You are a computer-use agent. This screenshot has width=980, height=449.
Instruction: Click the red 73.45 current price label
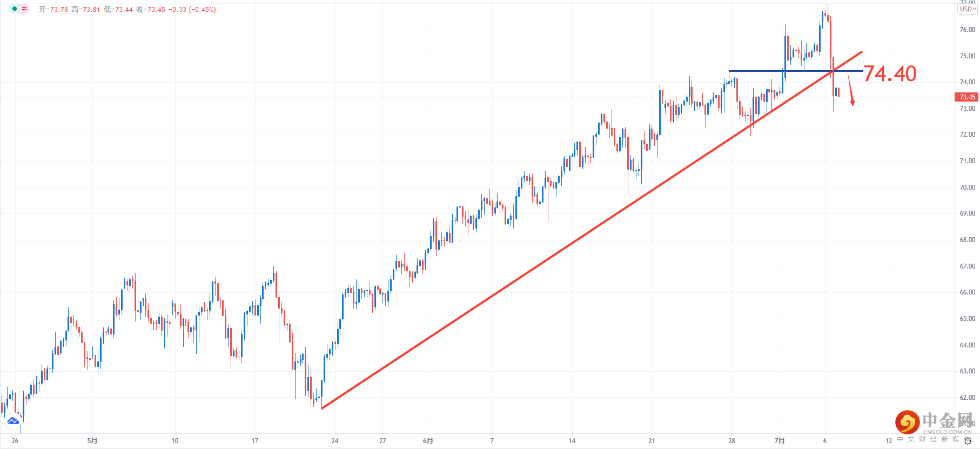tap(967, 97)
